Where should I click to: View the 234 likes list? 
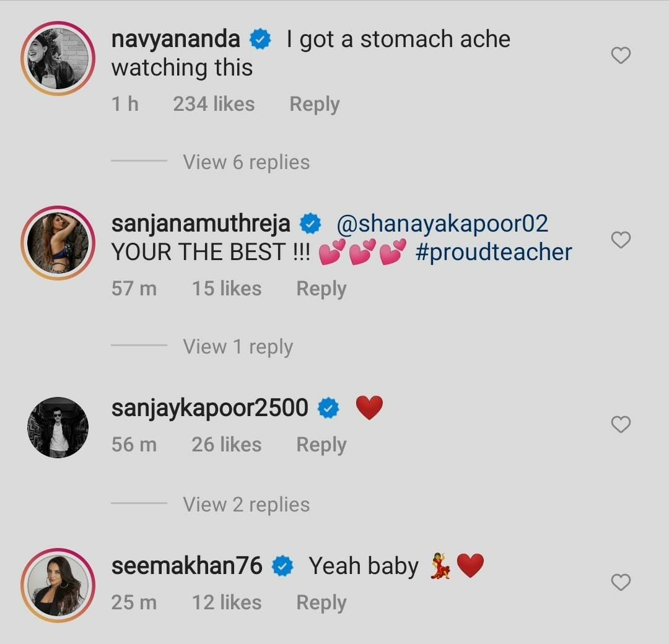[x=214, y=104]
